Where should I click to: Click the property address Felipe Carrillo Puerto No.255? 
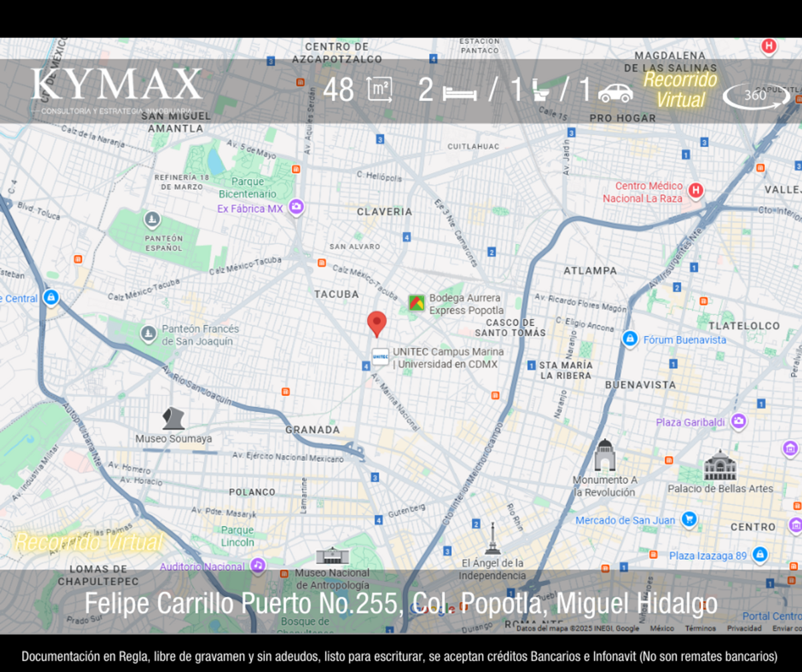(401, 604)
